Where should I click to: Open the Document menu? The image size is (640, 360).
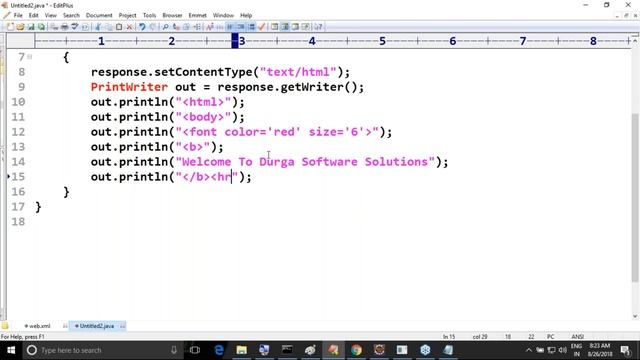point(99,15)
